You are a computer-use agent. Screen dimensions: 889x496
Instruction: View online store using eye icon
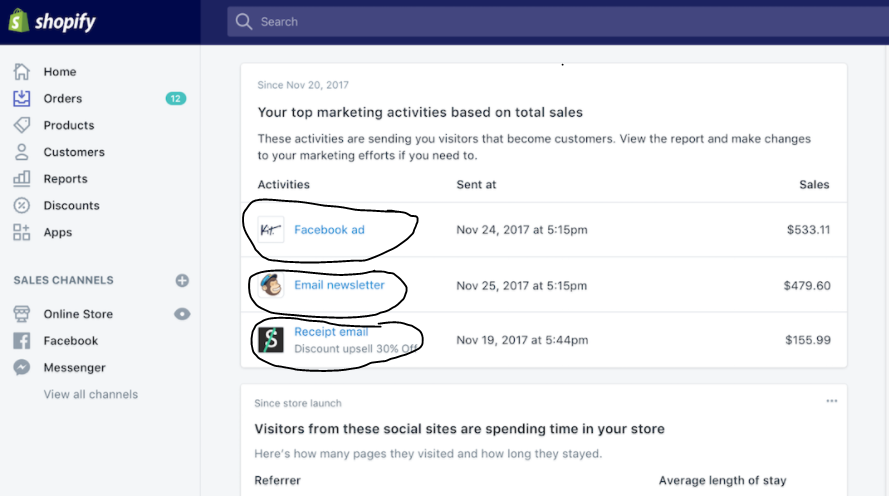click(x=182, y=314)
